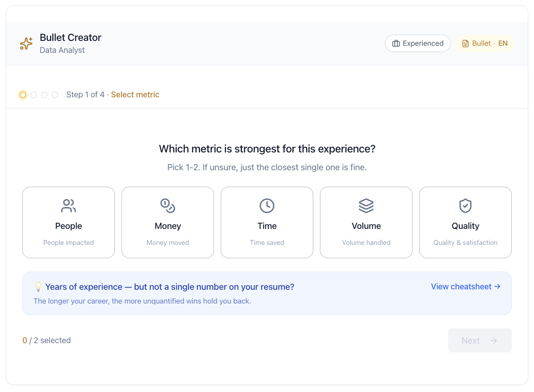The image size is (534, 392).
Task: Click the Which metric is strongest heading
Action: (x=267, y=149)
